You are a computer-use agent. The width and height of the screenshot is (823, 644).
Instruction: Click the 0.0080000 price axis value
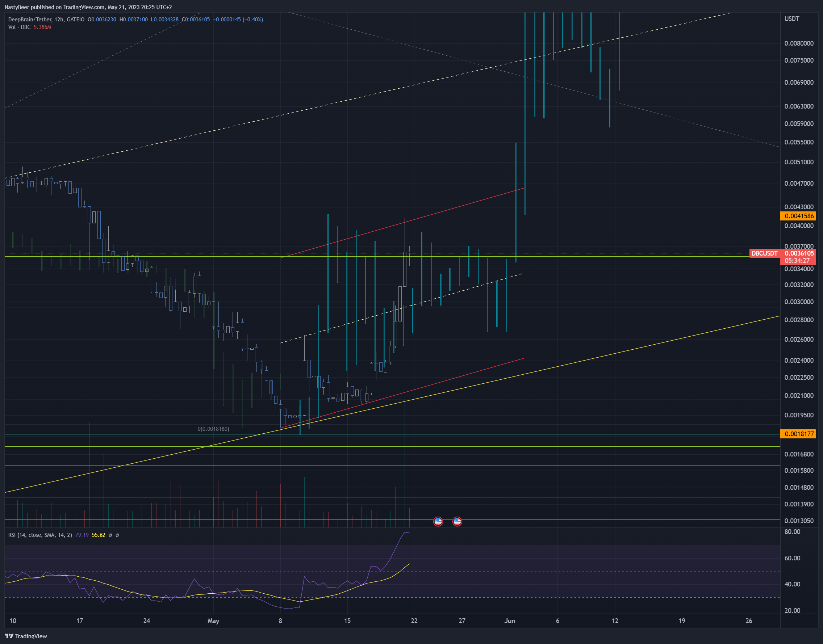click(799, 43)
